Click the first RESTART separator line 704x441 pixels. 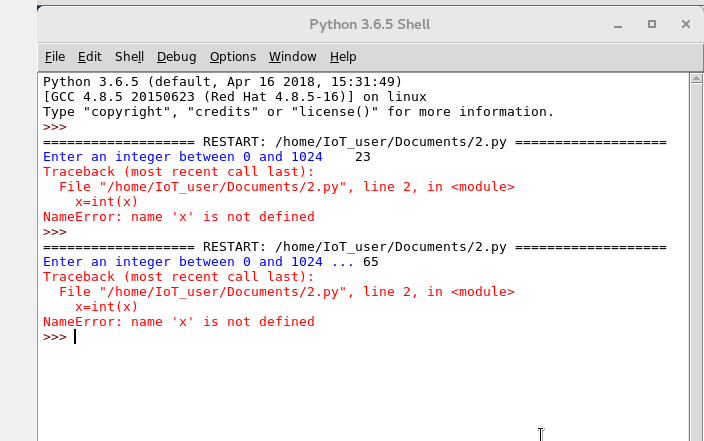click(x=355, y=142)
